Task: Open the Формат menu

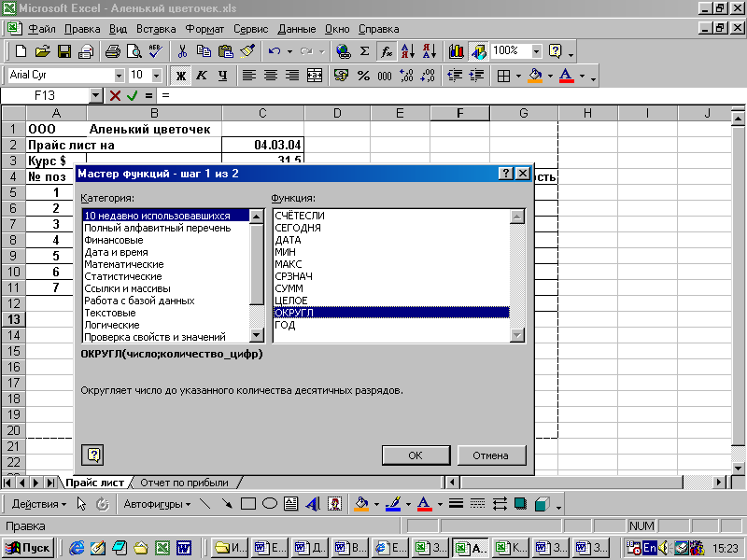Action: [x=204, y=29]
